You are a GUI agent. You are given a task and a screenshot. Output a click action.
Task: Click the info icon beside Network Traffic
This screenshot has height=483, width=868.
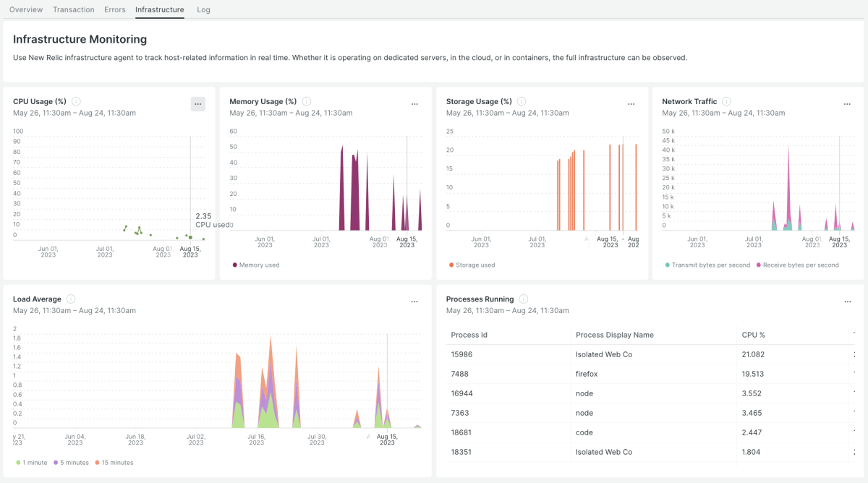point(726,102)
